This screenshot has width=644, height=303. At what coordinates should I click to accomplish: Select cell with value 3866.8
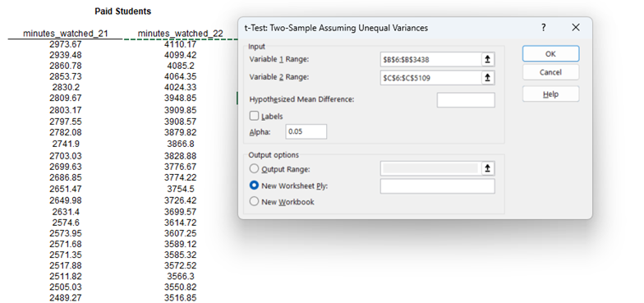(x=181, y=144)
